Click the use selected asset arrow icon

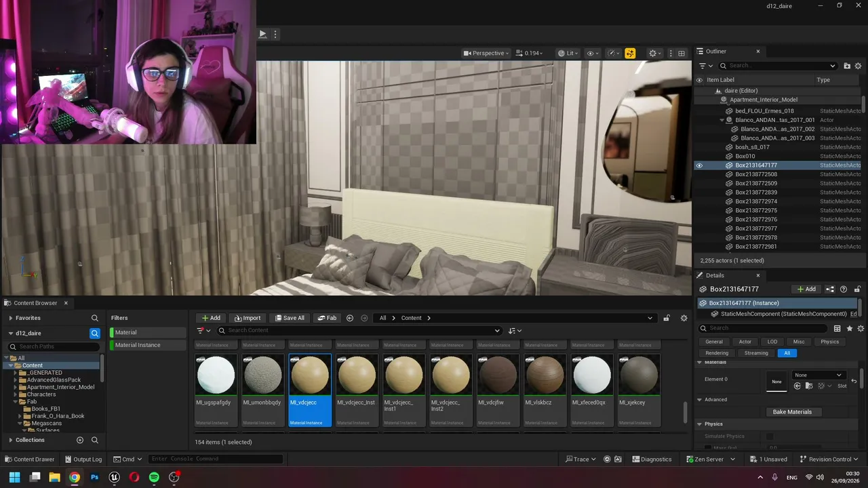coord(797,386)
